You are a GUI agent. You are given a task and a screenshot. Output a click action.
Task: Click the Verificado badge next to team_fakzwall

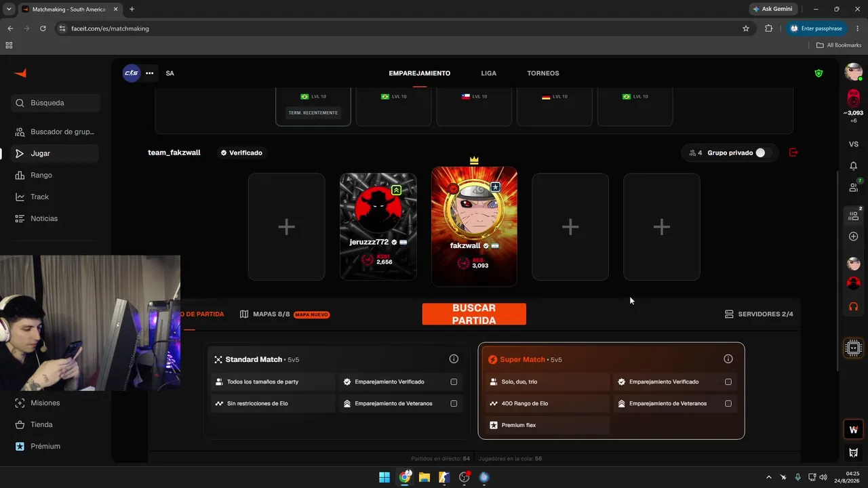(x=241, y=152)
